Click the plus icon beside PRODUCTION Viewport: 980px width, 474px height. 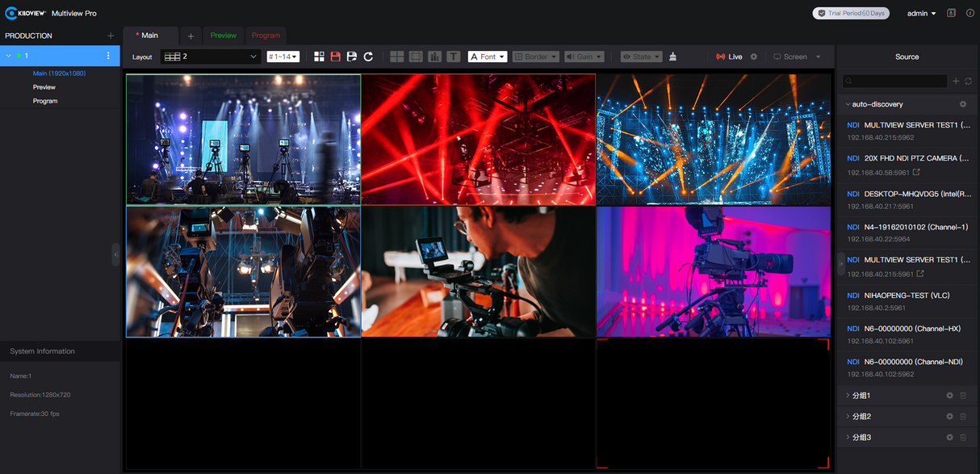[x=111, y=36]
